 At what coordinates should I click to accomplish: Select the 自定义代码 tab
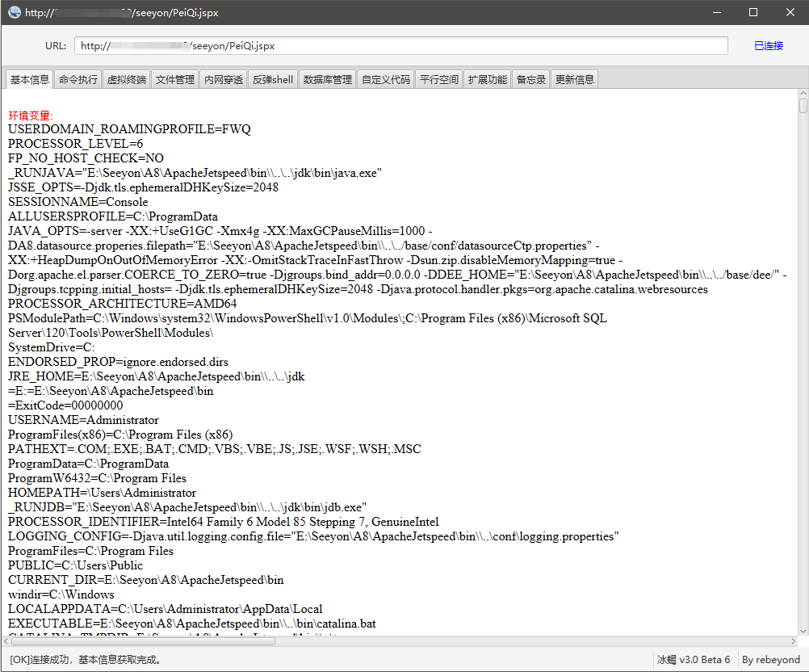pos(385,79)
